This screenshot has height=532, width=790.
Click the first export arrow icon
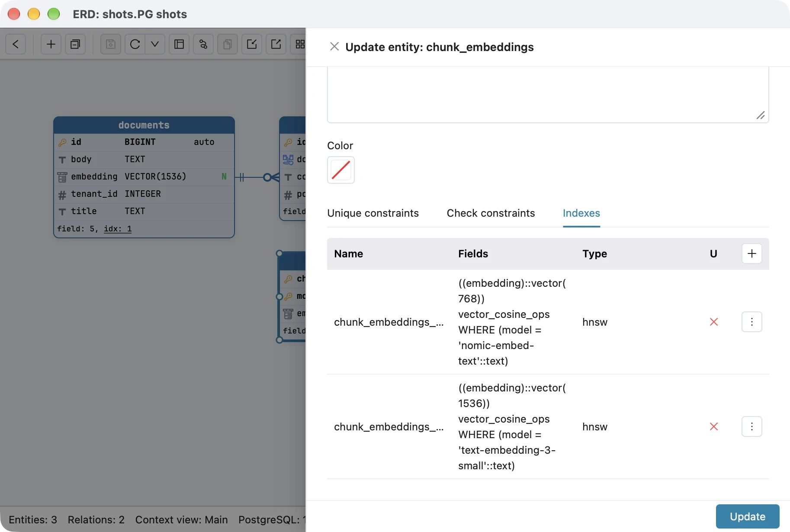click(252, 44)
